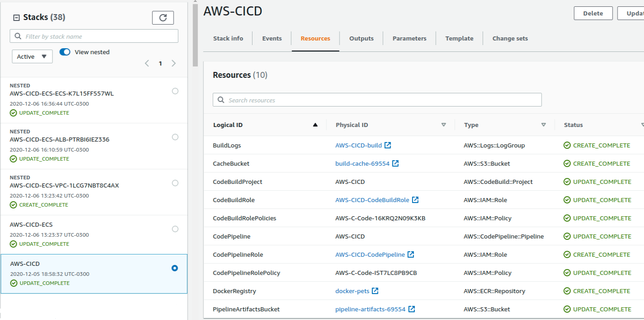Screen dimensions: 644x320
Task: Open the docker-pets repository link
Action: (x=352, y=291)
